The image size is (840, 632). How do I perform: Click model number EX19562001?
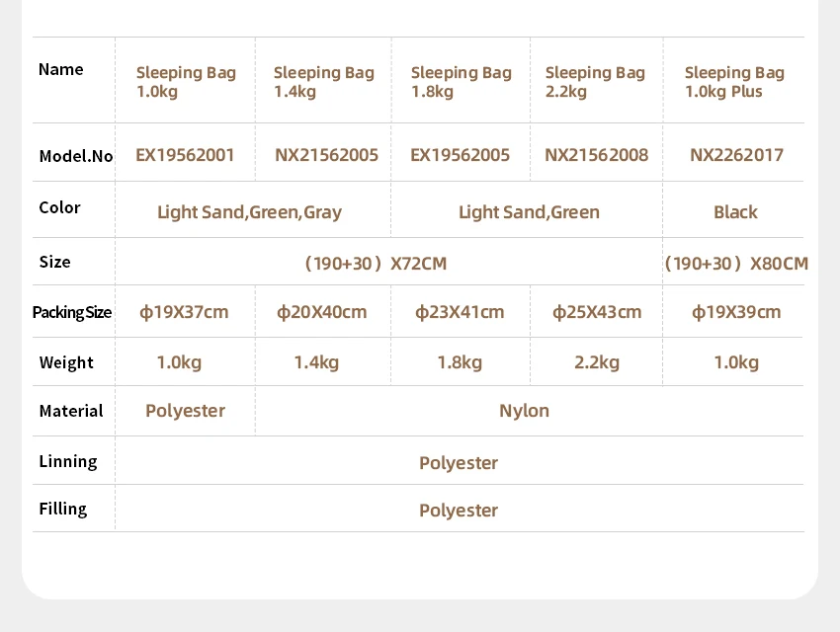[185, 155]
